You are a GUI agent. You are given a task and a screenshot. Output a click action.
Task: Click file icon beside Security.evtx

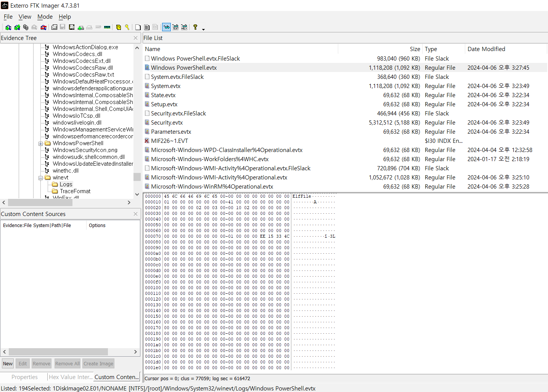pos(147,122)
